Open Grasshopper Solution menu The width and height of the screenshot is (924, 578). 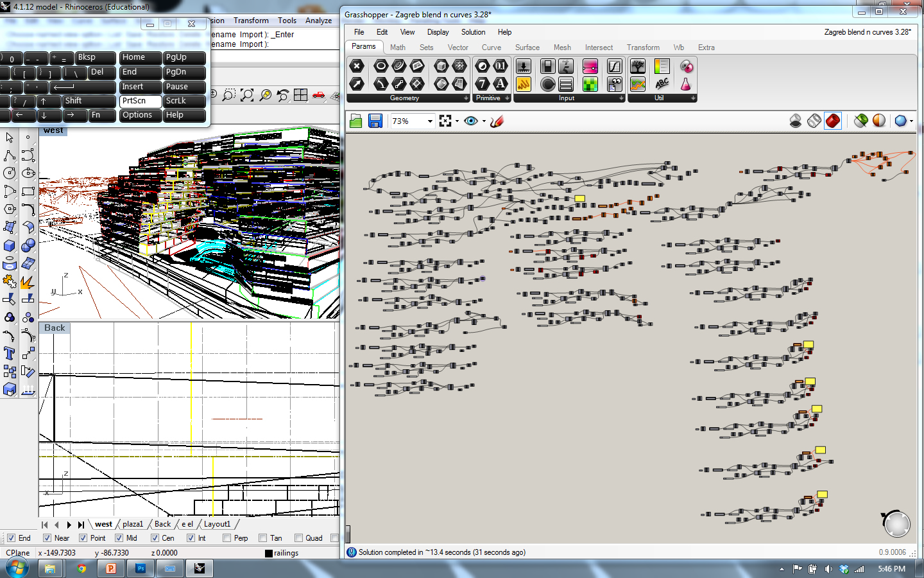473,32
